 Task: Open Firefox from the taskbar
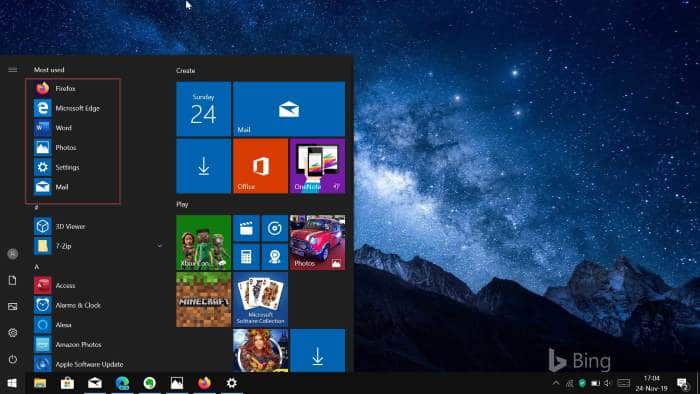204,383
